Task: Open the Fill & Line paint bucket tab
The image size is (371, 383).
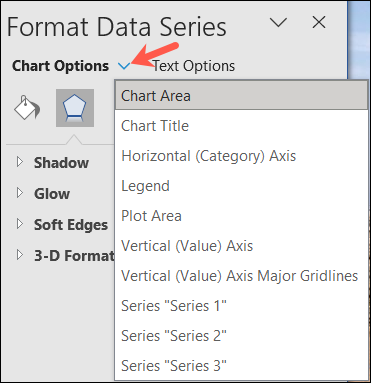Action: (27, 108)
